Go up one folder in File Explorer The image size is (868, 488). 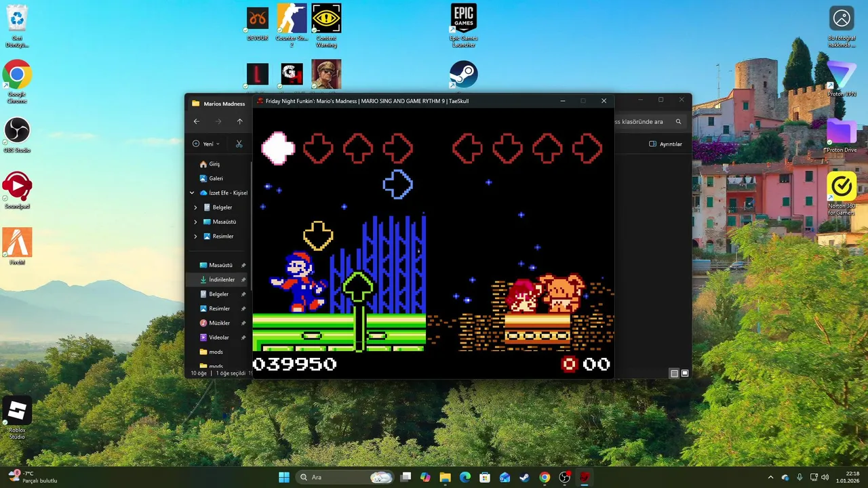[239, 121]
